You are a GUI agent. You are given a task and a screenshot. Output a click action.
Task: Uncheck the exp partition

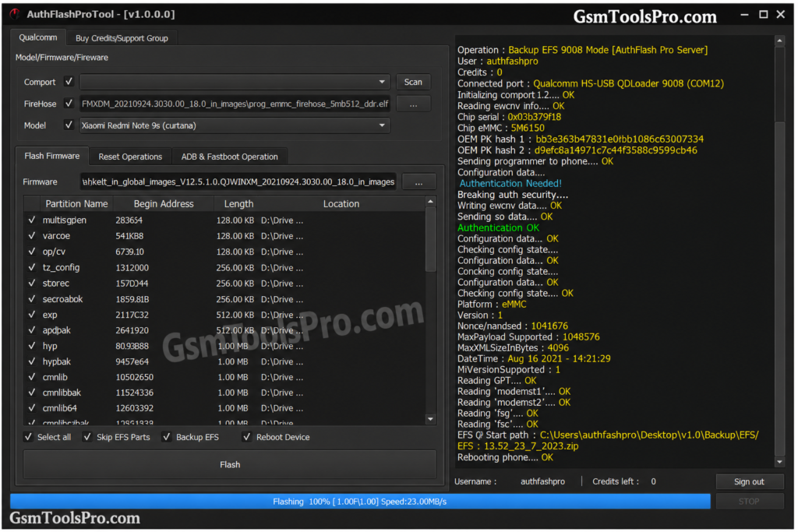31,315
